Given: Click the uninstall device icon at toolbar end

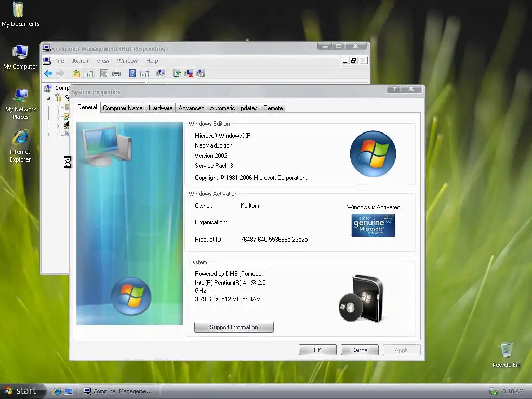Looking at the screenshot, I should [201, 73].
